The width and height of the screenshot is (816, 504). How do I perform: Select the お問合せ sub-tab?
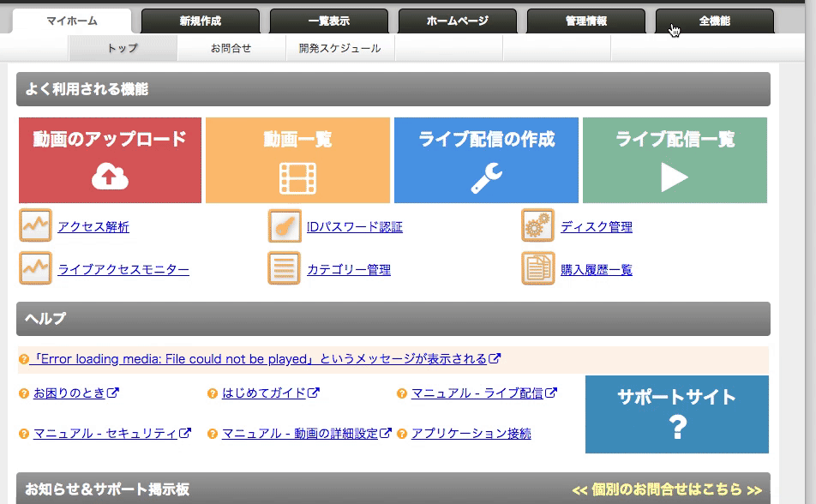click(x=231, y=49)
